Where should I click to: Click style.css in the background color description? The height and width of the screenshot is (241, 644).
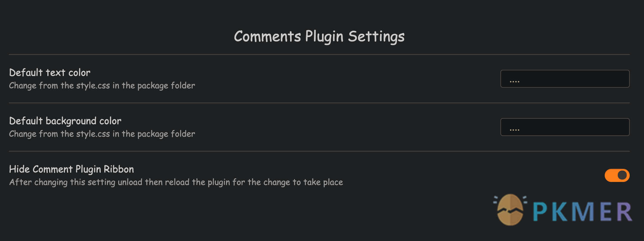(x=93, y=134)
